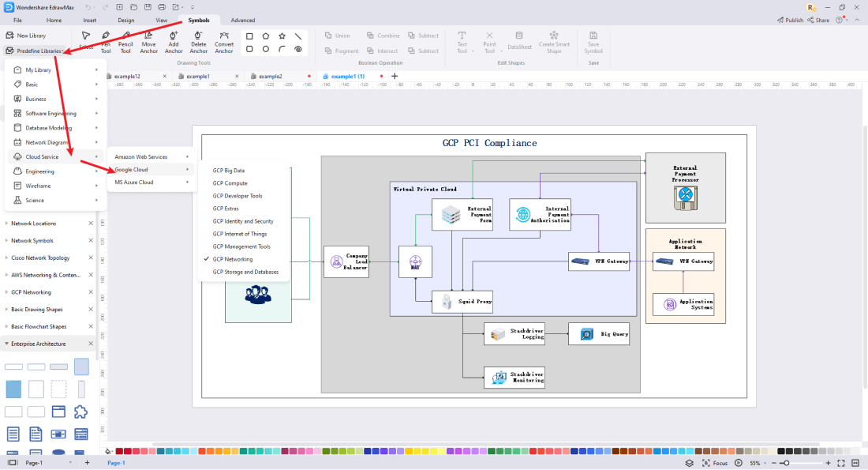Activate the Convert Anchor tool
868x470 pixels.
[223, 42]
